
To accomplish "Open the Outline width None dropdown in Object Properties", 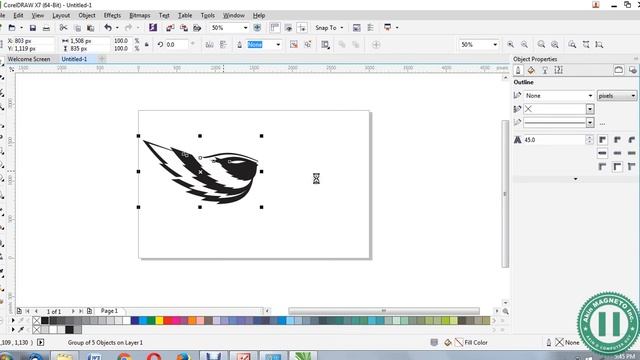I will pyautogui.click(x=590, y=96).
